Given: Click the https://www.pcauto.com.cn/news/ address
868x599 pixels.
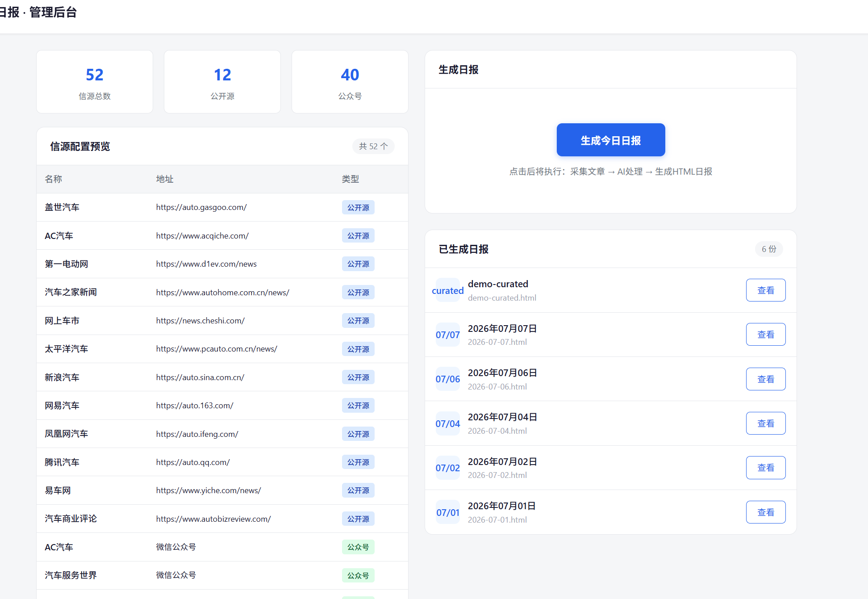Looking at the screenshot, I should pos(217,349).
